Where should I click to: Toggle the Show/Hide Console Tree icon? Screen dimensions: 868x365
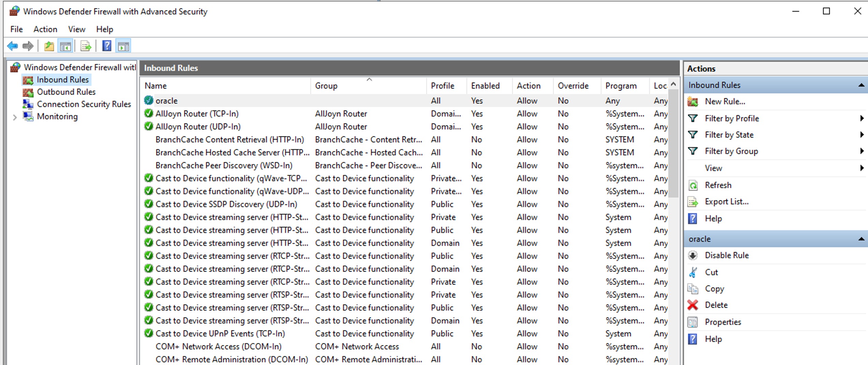[x=65, y=46]
